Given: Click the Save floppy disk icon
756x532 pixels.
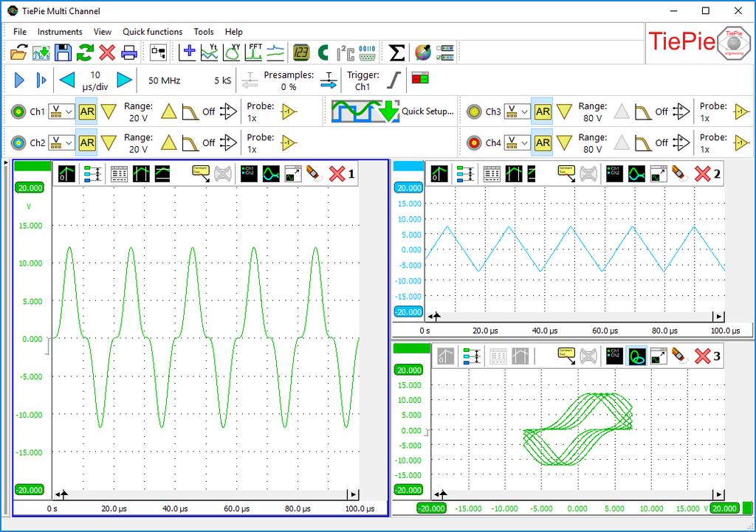Looking at the screenshot, I should (63, 52).
